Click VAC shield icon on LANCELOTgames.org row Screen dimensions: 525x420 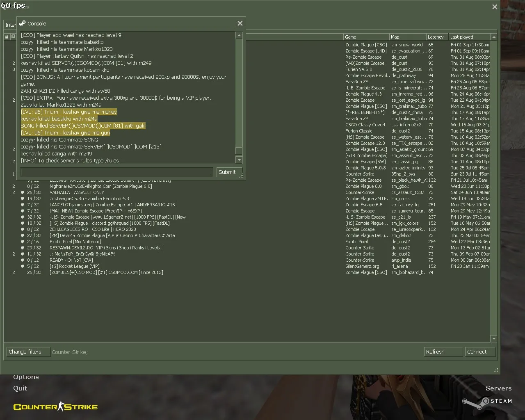[x=23, y=205]
